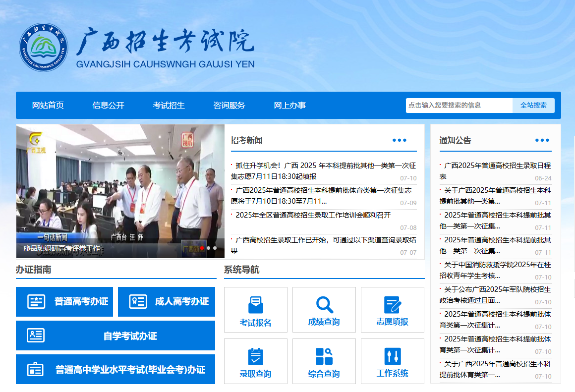Open the 信息公开 navigation menu
575x392 pixels.
tap(108, 105)
